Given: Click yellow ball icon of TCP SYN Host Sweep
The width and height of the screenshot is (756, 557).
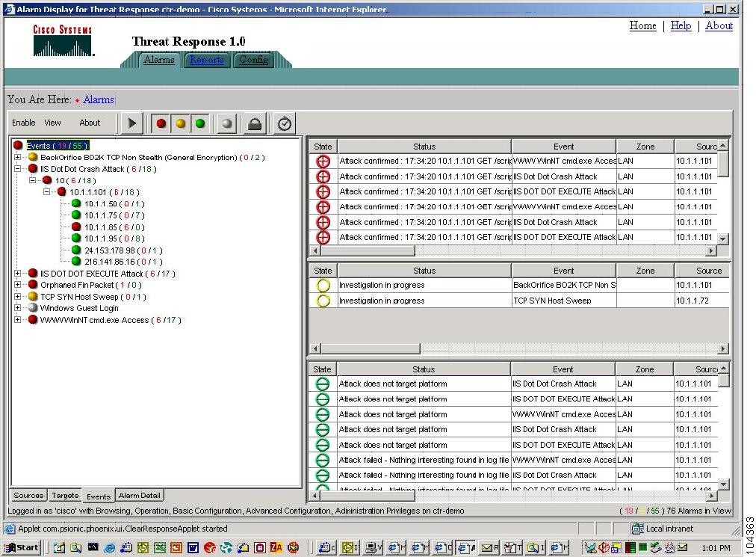Looking at the screenshot, I should pos(33,296).
